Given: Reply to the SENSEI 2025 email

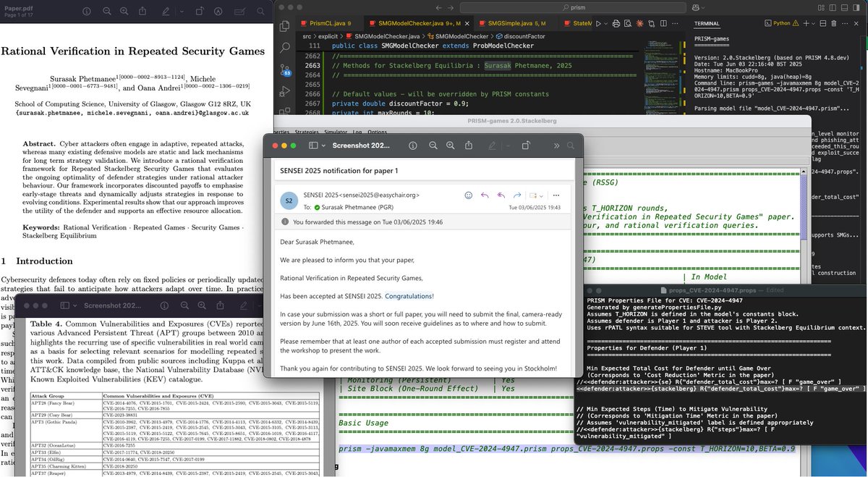Looking at the screenshot, I should pyautogui.click(x=485, y=195).
